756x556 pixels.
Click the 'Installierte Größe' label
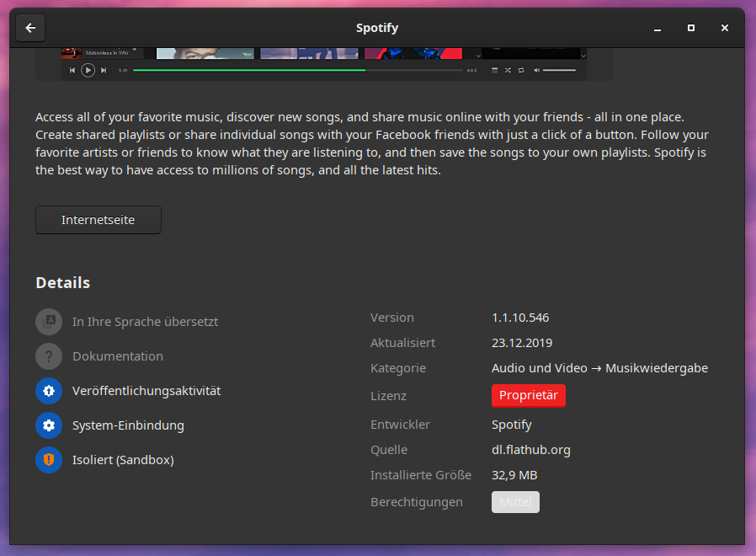[421, 475]
